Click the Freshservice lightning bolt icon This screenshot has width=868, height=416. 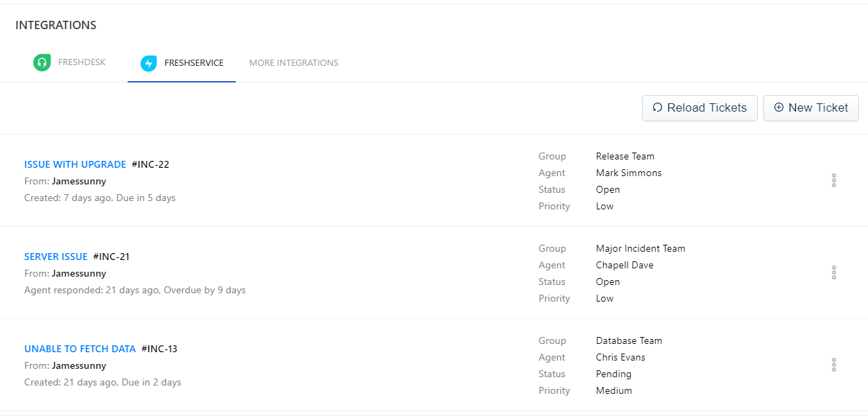pyautogui.click(x=149, y=63)
